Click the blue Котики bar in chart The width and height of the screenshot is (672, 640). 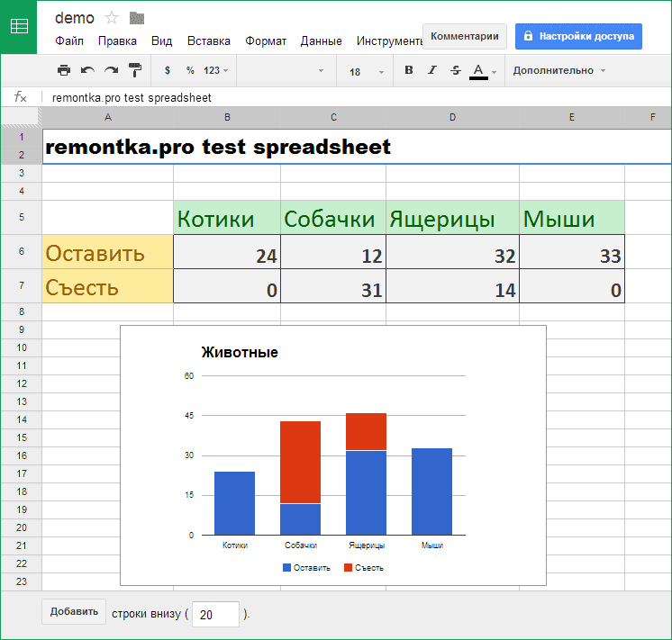tap(234, 503)
